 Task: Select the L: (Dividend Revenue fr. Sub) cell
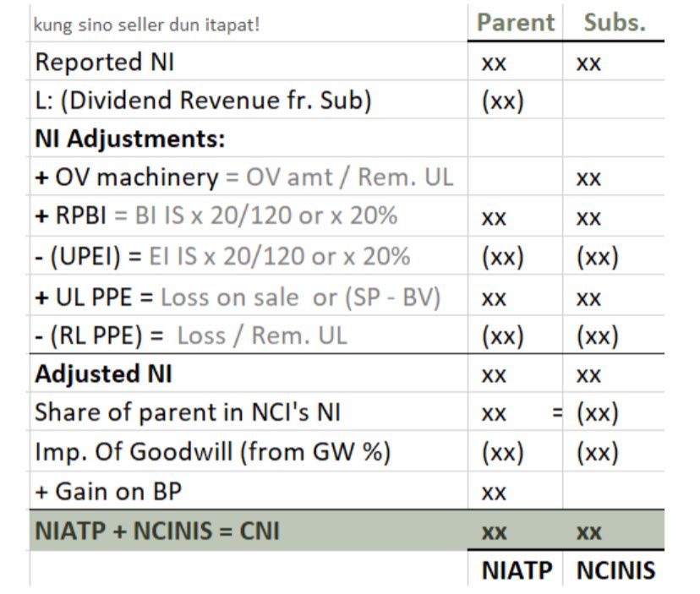point(249,100)
